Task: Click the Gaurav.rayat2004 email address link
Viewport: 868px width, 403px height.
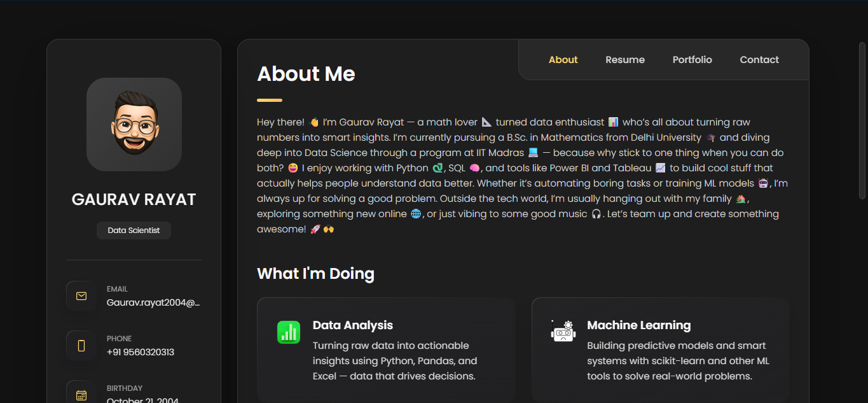Action: click(x=154, y=303)
